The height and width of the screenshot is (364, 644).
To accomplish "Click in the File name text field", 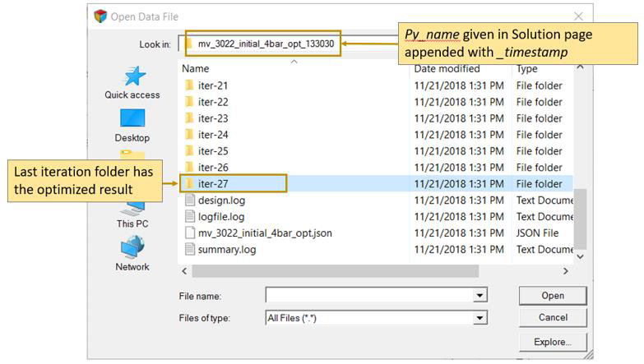I will point(370,296).
